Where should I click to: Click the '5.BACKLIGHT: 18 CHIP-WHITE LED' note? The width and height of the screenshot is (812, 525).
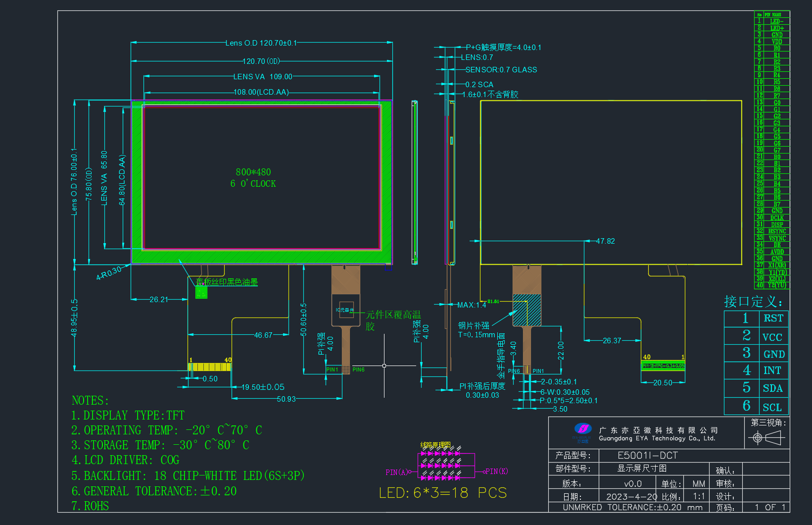[188, 476]
